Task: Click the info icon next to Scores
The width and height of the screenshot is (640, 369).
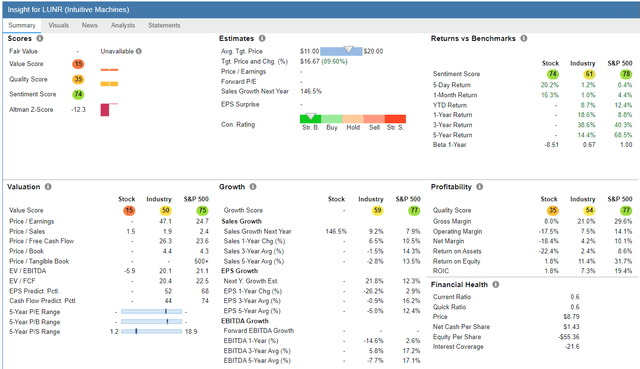Action: pyautogui.click(x=40, y=38)
